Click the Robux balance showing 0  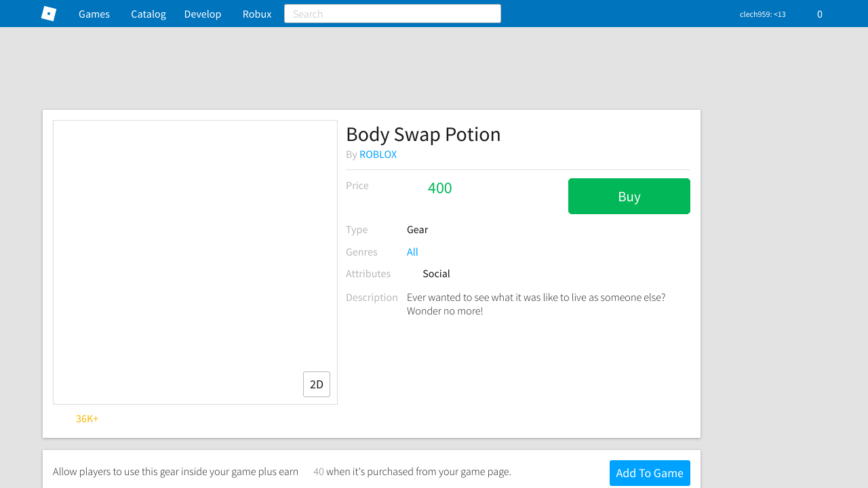point(819,14)
